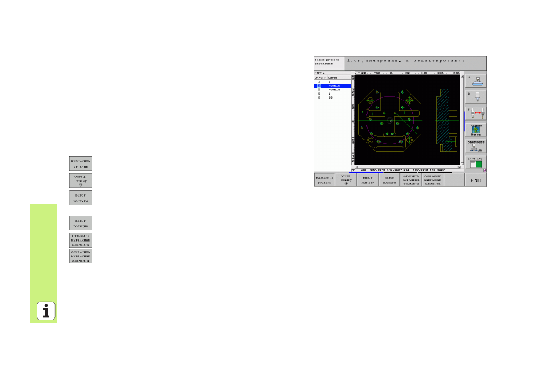Screen dimensions: 553x392
Task: Toggle the checkbox for layer NURB_K
Action: (x=319, y=86)
